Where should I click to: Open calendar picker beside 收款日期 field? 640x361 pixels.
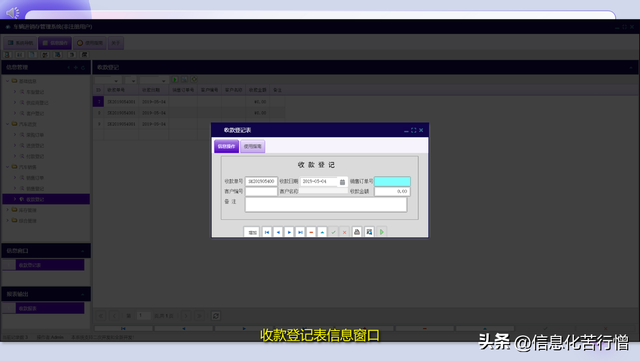pyautogui.click(x=342, y=182)
